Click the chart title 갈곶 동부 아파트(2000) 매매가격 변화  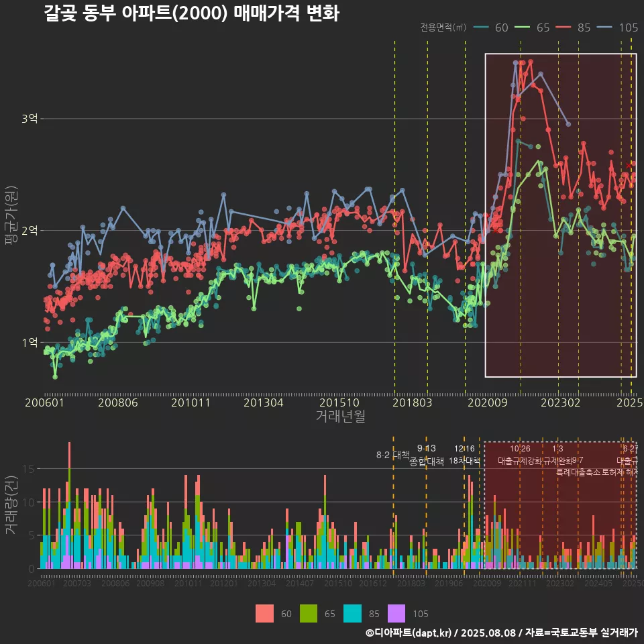pos(192,13)
